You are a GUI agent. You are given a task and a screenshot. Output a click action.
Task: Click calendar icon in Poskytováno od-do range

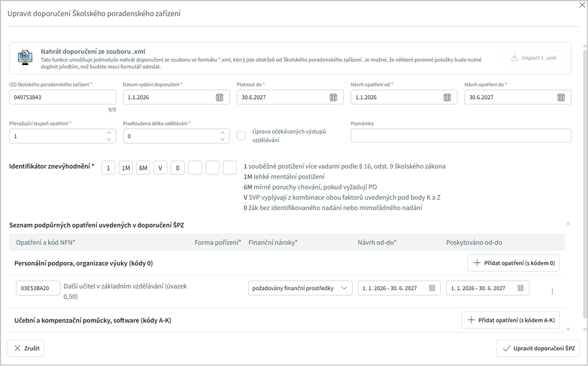point(520,288)
